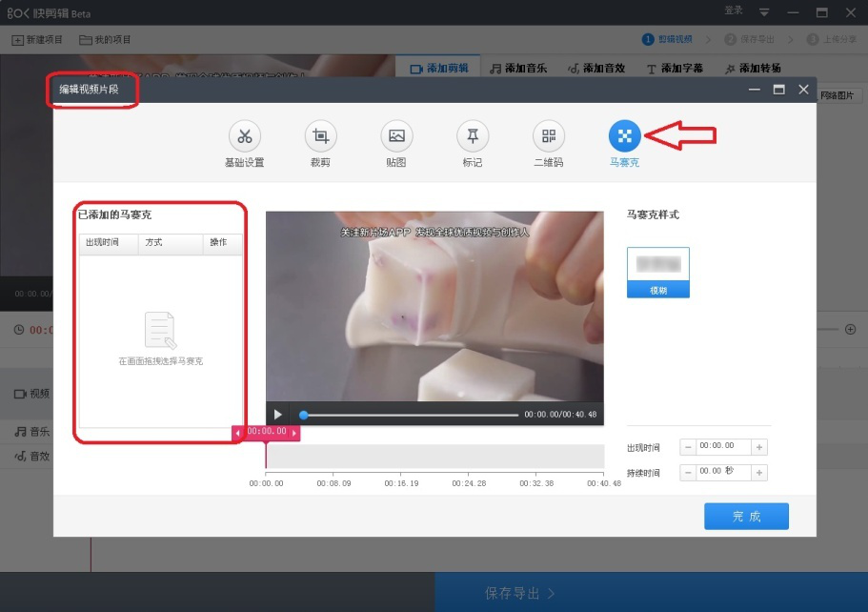Decrease 持续时间 with the minus button
Screen dimensions: 868x612
click(688, 473)
